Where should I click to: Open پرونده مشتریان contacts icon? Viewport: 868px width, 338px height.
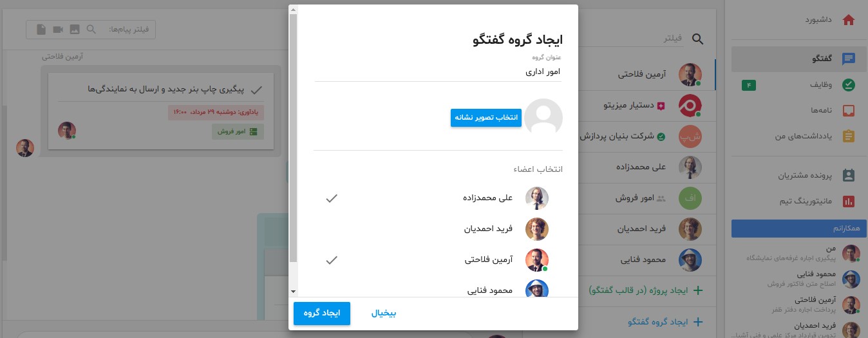[849, 175]
